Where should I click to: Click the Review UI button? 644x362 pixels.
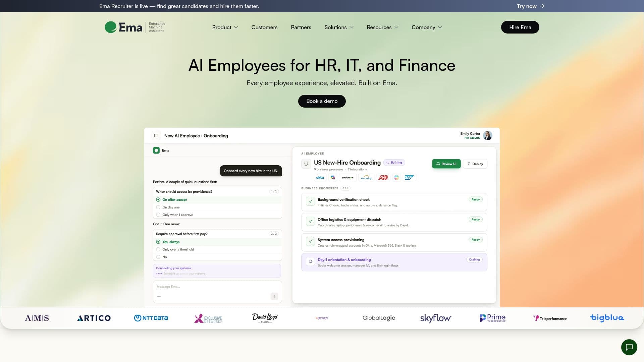coord(446,164)
